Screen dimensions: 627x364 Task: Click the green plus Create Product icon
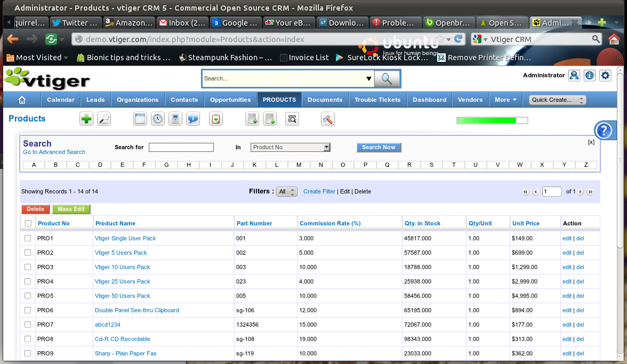point(86,119)
